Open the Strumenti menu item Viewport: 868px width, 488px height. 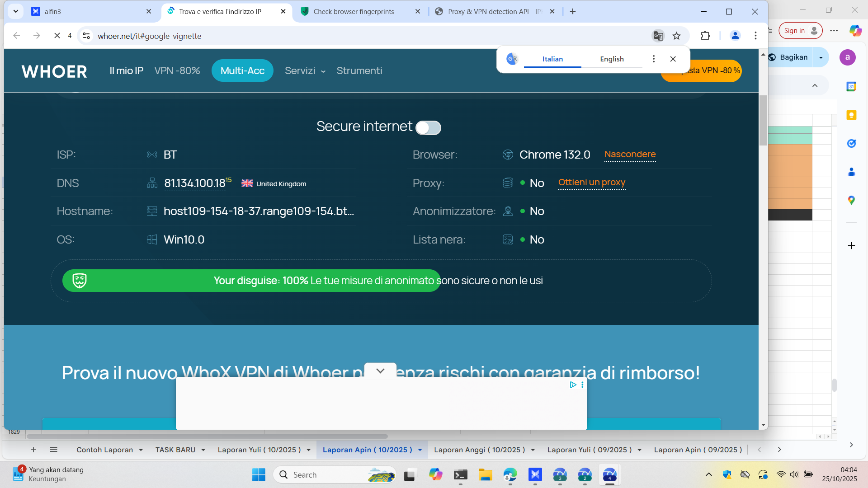tap(359, 71)
